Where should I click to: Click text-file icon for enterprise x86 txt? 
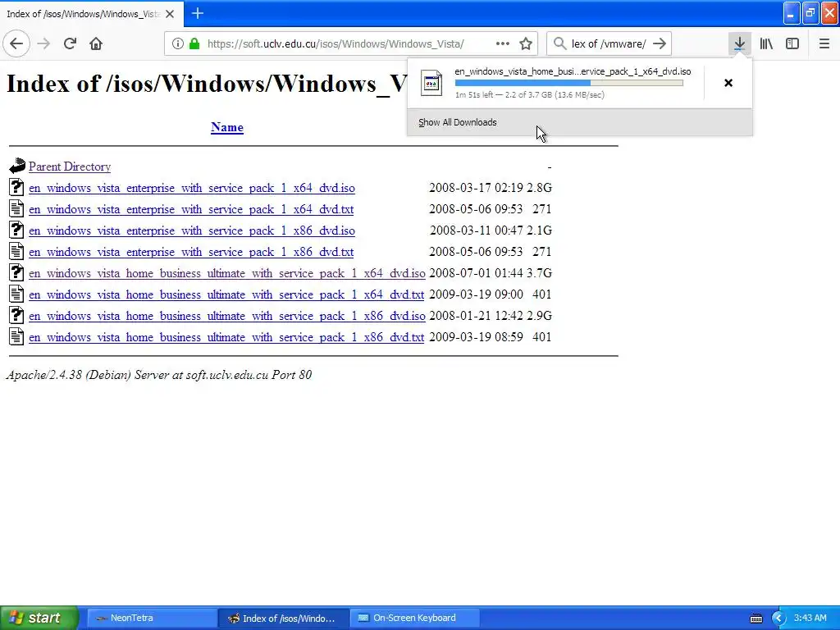pyautogui.click(x=16, y=251)
